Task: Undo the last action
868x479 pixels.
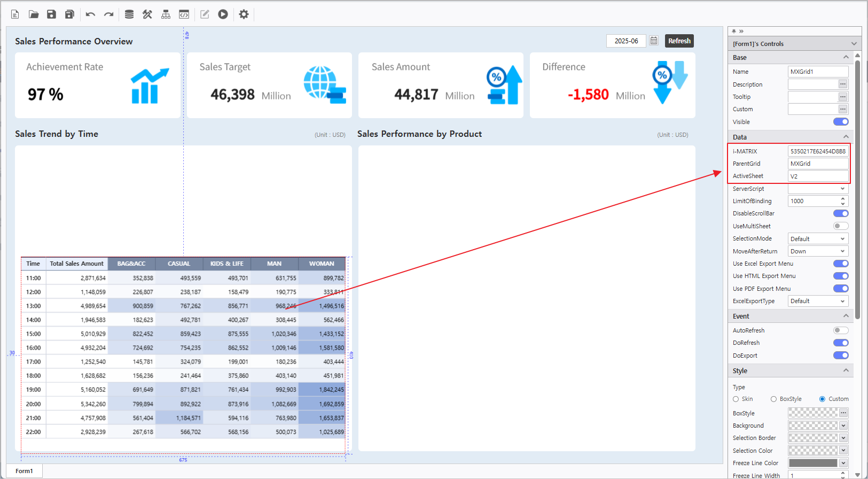Action: pos(90,14)
